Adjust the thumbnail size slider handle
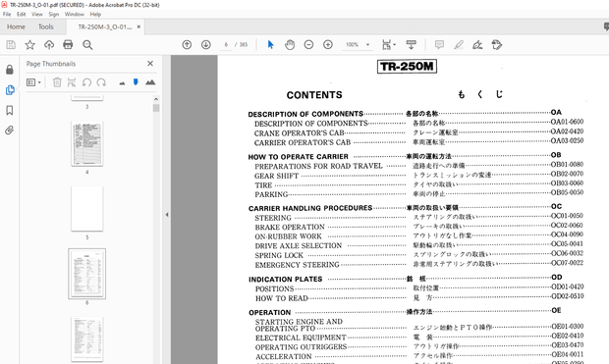Viewport: 609px width, 364px height. tap(136, 82)
